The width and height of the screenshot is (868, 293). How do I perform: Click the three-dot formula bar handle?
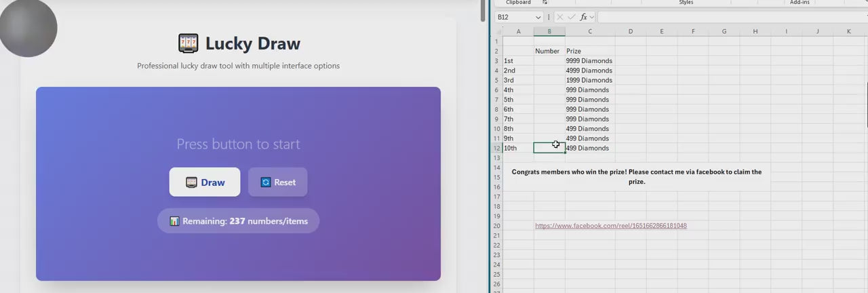tap(549, 17)
